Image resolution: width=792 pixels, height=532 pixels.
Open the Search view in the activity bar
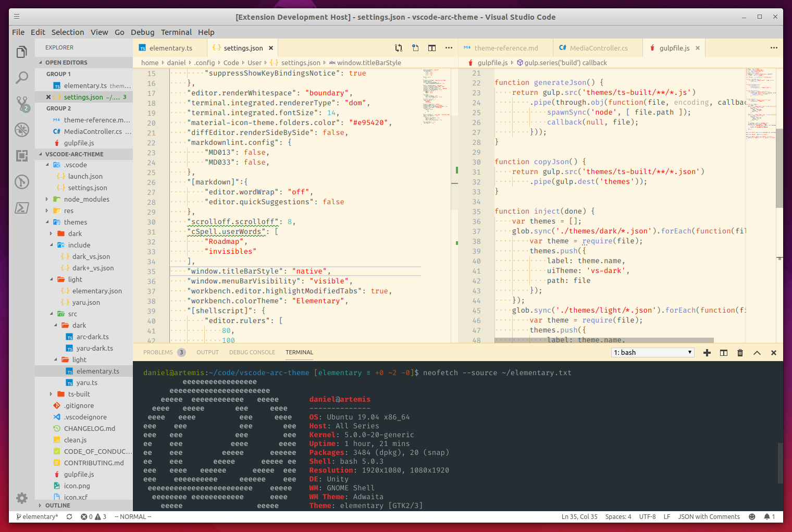tap(21, 77)
